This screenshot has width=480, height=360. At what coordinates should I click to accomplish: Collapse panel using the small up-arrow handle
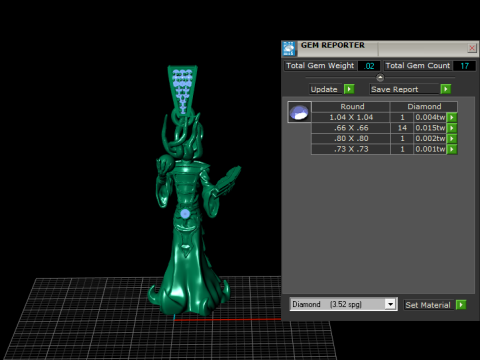[380, 78]
